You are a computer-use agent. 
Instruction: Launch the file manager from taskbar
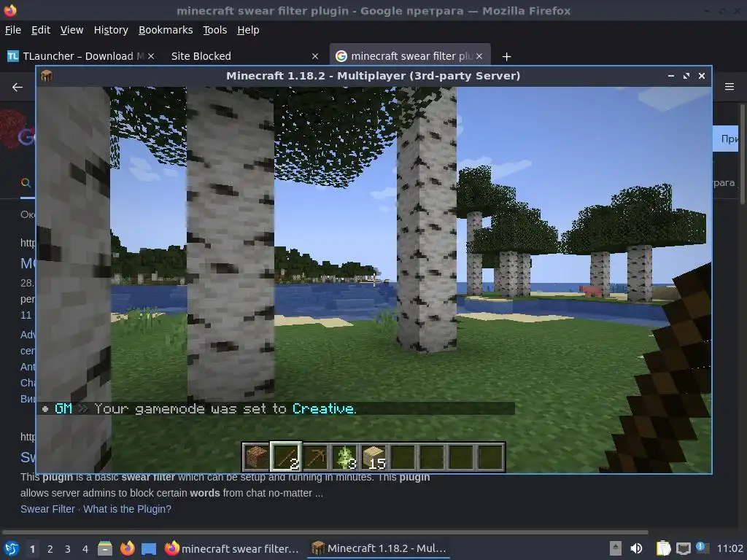coord(105,548)
